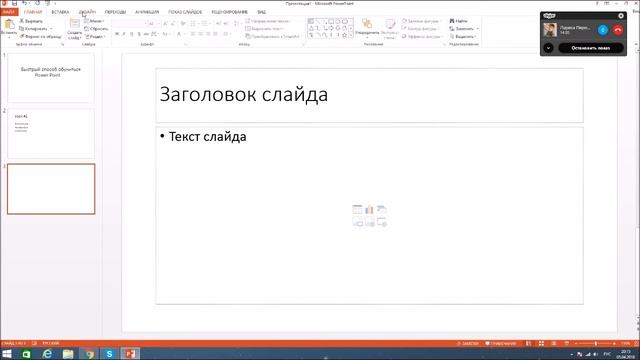Screen dimensions: 640x360
Task: Click the blue microphone button in Skype widget
Action: point(603,30)
